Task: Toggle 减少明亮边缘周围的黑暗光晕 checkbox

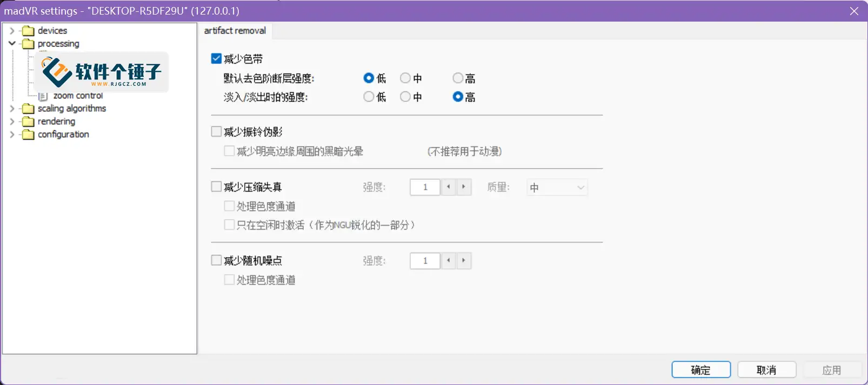Action: pyautogui.click(x=229, y=151)
